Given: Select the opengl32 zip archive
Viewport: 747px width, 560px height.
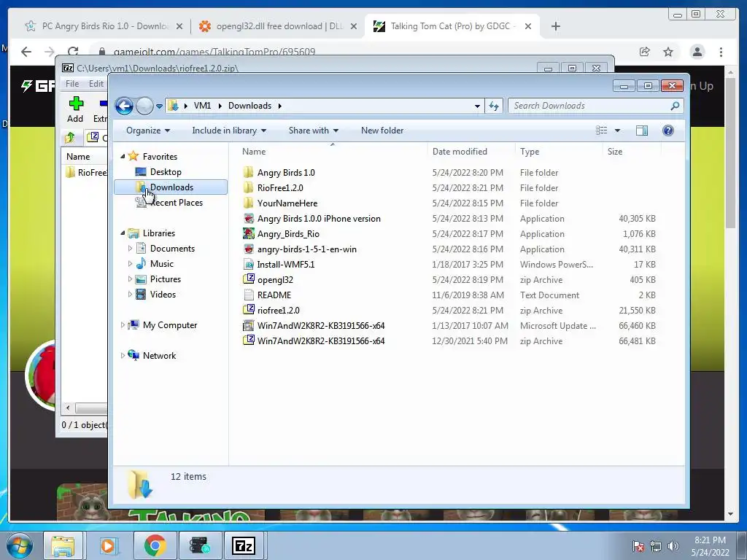Looking at the screenshot, I should pos(275,279).
